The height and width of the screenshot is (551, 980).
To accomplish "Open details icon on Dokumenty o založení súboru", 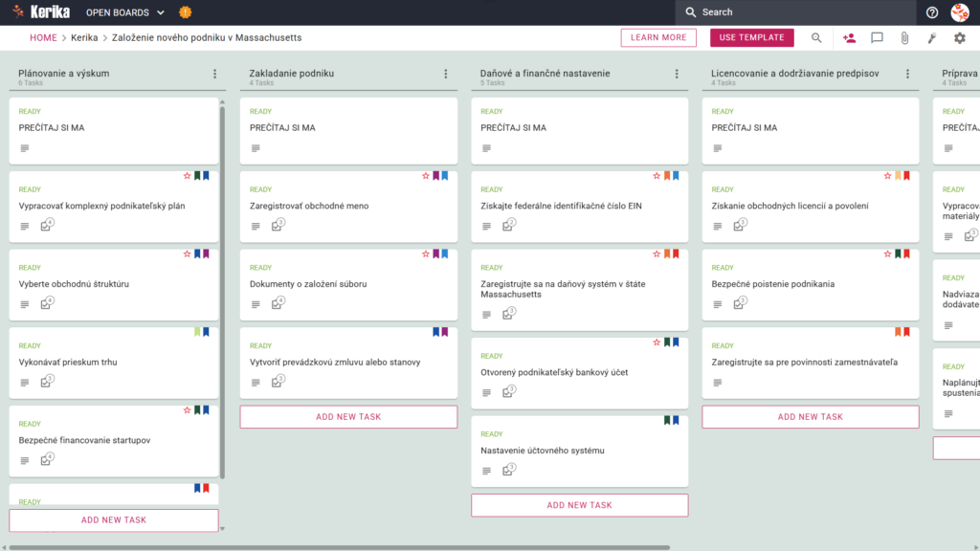I will point(256,304).
